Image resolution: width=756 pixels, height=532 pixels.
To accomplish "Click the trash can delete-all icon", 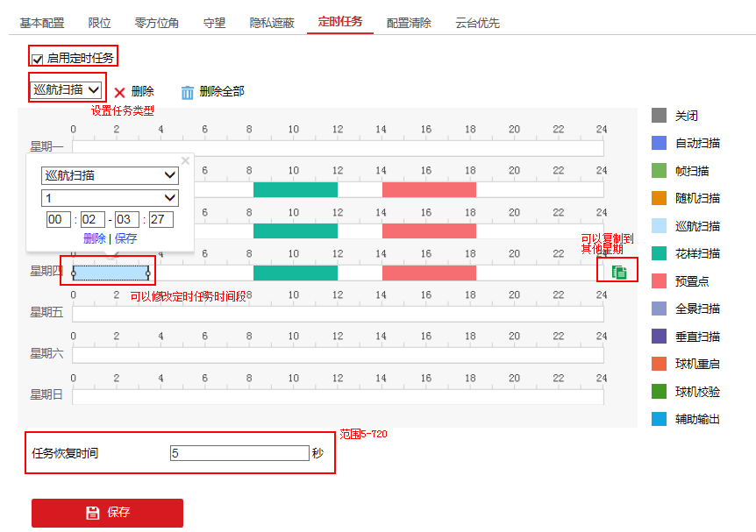I will coord(187,92).
